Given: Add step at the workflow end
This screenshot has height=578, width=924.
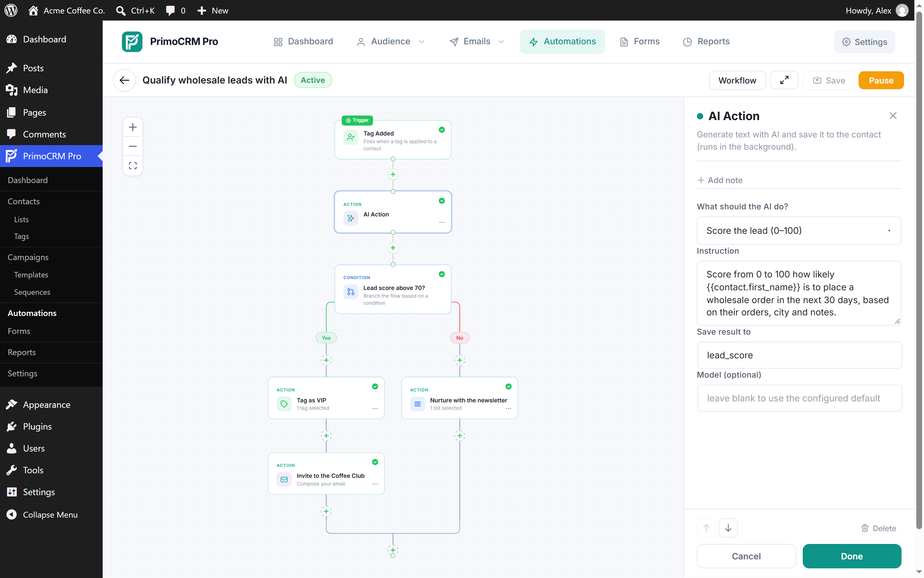Looking at the screenshot, I should pyautogui.click(x=392, y=550).
